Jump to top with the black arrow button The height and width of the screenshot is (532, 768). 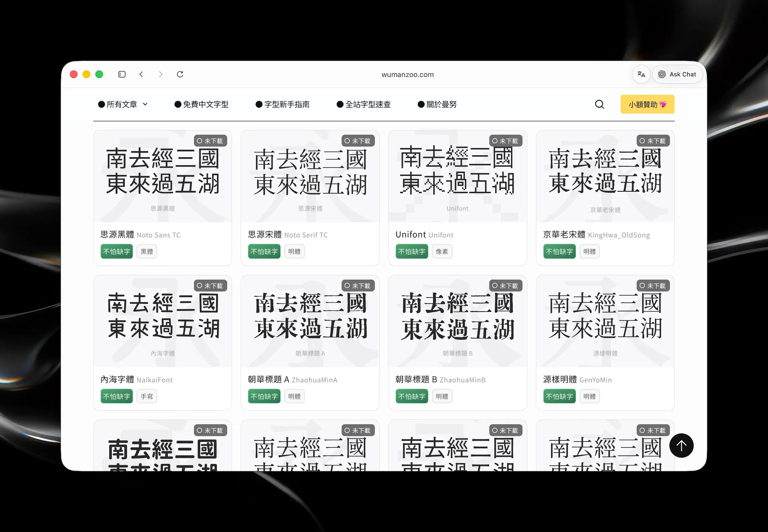point(681,446)
